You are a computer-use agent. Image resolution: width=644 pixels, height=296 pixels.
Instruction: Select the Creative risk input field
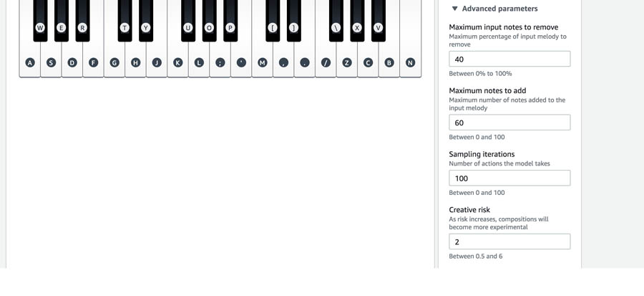509,242
